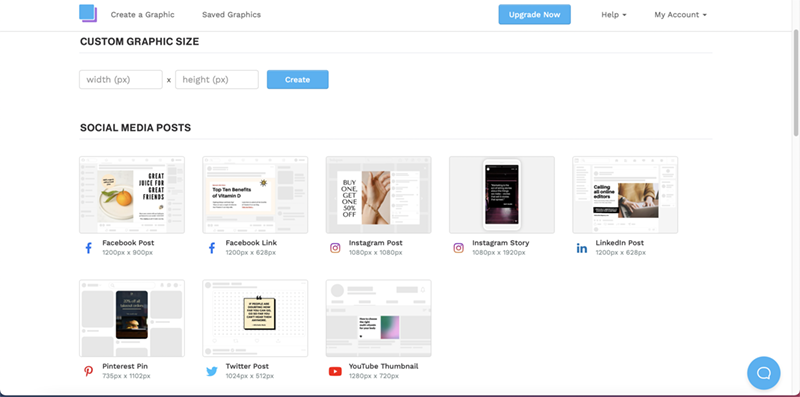
Task: Click the Instagram Post title link
Action: (x=376, y=243)
